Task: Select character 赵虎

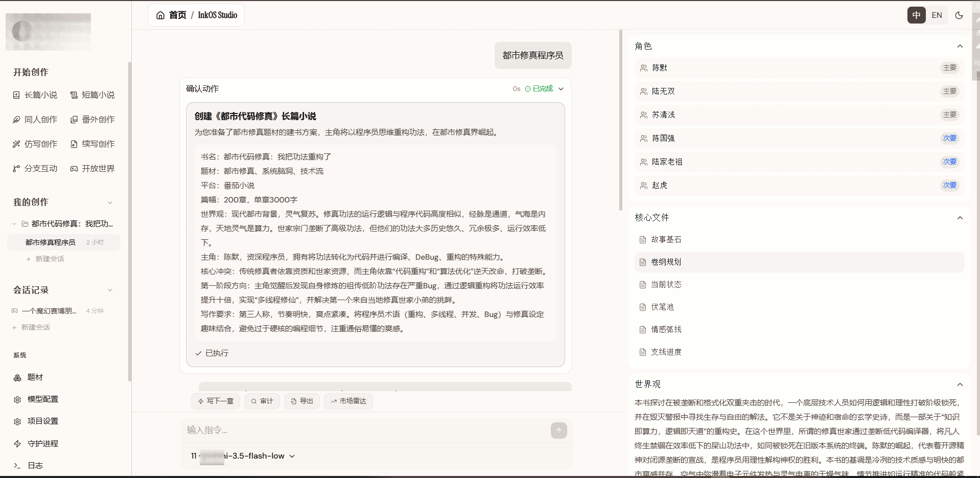Action: pyautogui.click(x=800, y=186)
